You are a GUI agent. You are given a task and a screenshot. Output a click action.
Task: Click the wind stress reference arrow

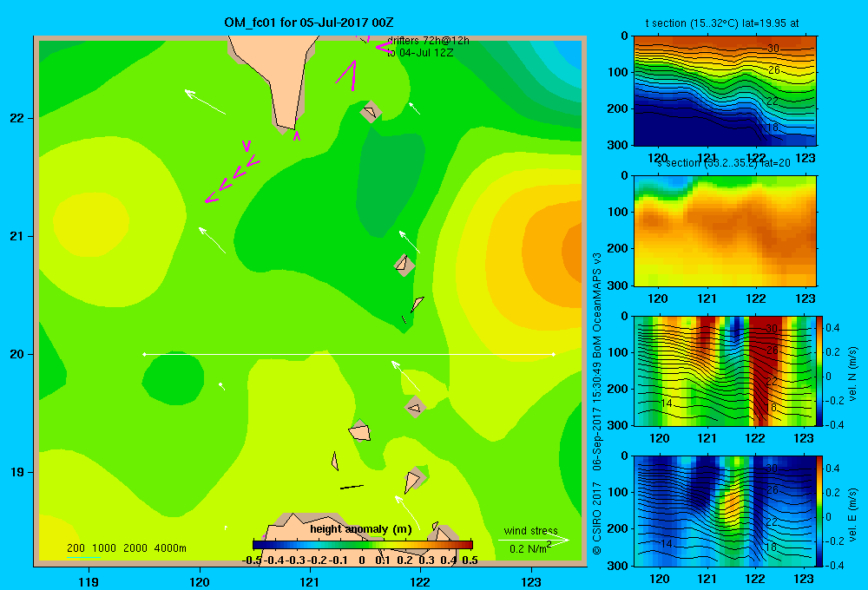[x=533, y=540]
